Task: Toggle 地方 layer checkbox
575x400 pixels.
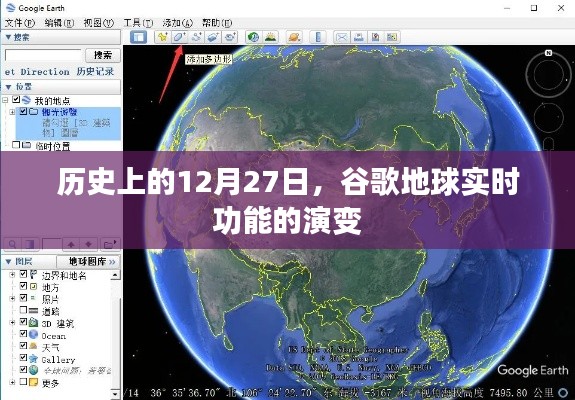Action: (23, 286)
